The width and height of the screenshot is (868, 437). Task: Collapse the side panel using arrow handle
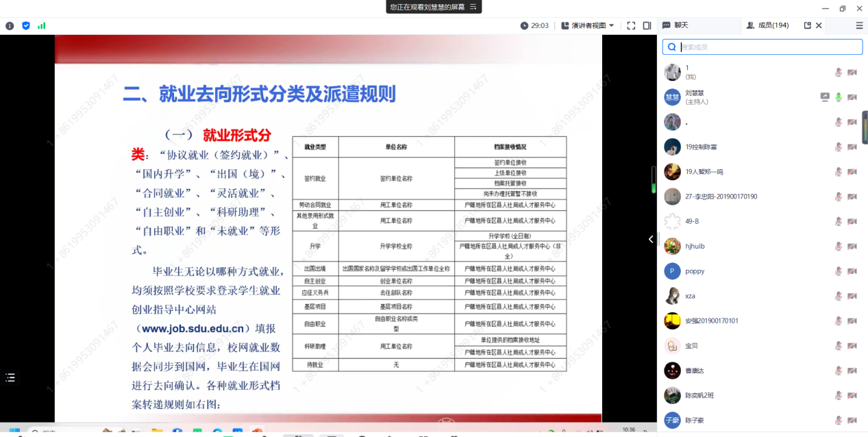651,239
